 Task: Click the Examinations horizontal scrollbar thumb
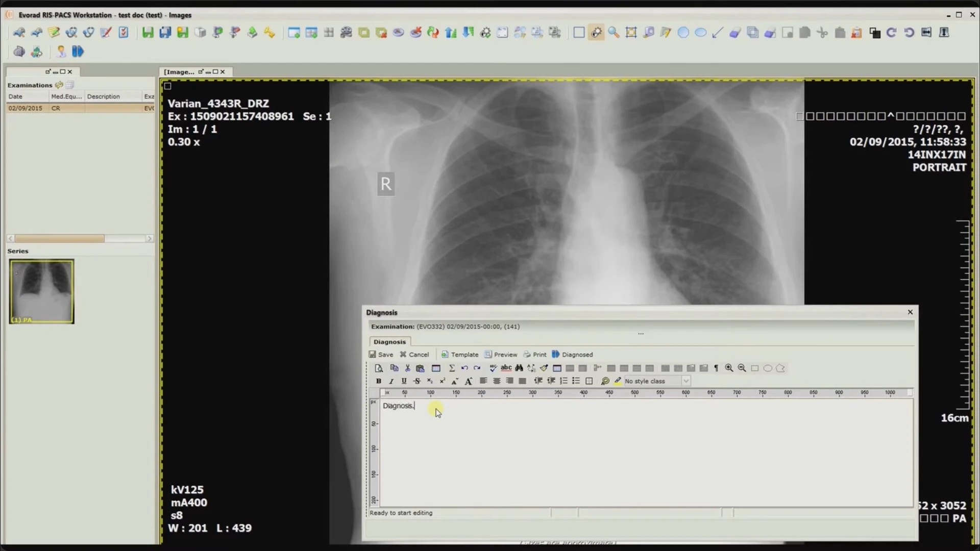click(60, 239)
